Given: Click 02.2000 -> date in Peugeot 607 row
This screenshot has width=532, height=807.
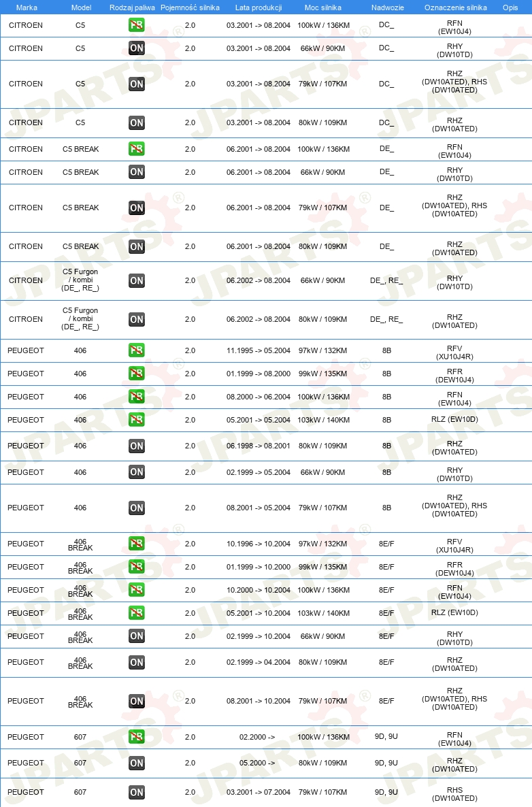Looking at the screenshot, I should pos(257,737).
